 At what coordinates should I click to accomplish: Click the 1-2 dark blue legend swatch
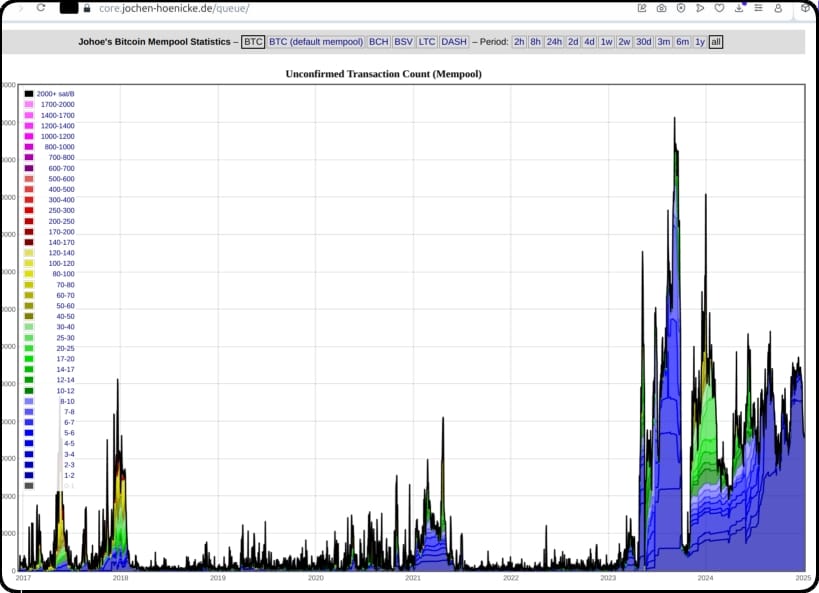point(29,475)
